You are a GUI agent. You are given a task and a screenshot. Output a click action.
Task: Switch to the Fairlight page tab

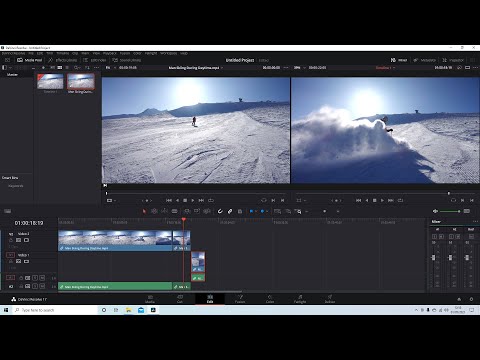pos(300,299)
